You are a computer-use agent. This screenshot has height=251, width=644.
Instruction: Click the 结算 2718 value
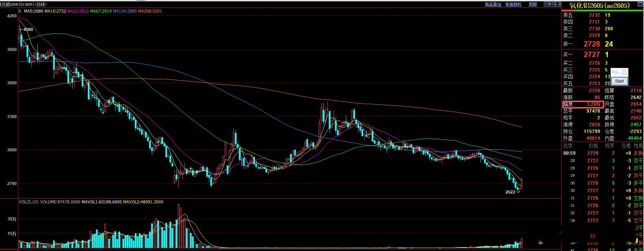tap(636, 91)
